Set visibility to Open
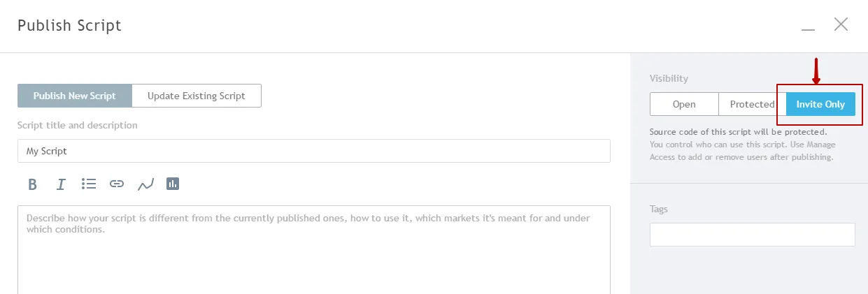This screenshot has width=868, height=294. 684,104
